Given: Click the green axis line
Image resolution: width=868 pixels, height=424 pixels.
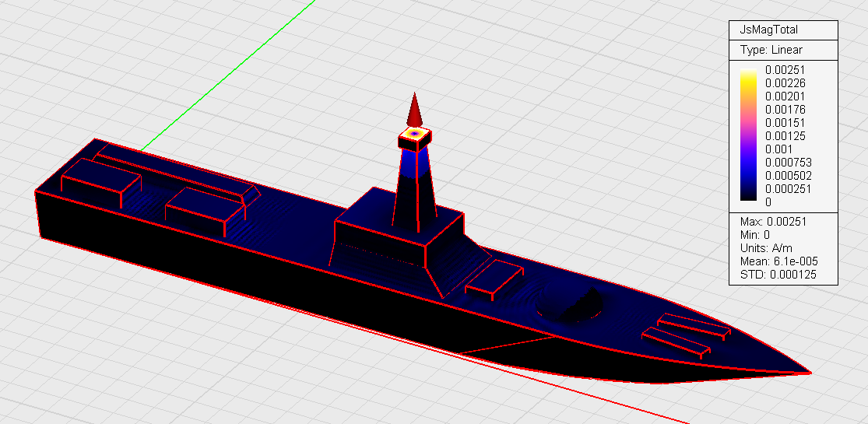Looking at the screenshot, I should 227,75.
